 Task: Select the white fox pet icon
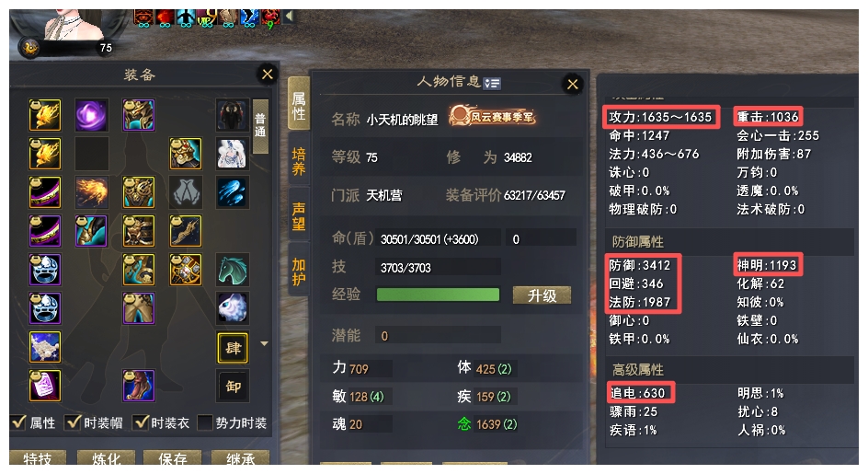(x=232, y=308)
